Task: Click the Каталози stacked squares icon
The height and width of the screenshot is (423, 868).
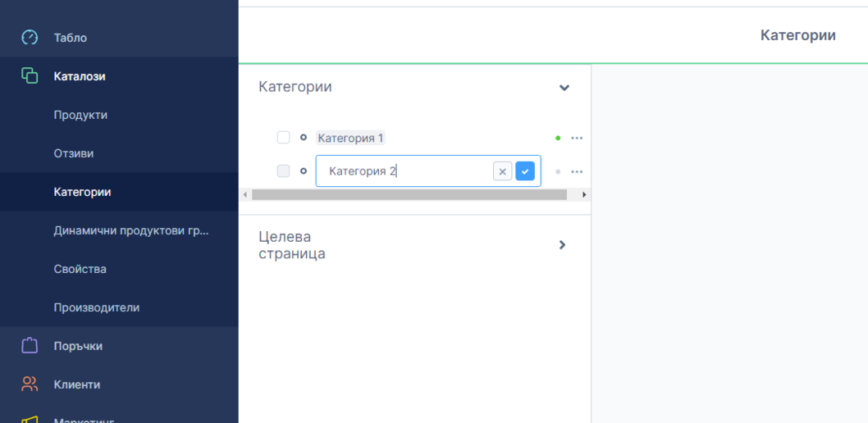Action: pos(30,76)
